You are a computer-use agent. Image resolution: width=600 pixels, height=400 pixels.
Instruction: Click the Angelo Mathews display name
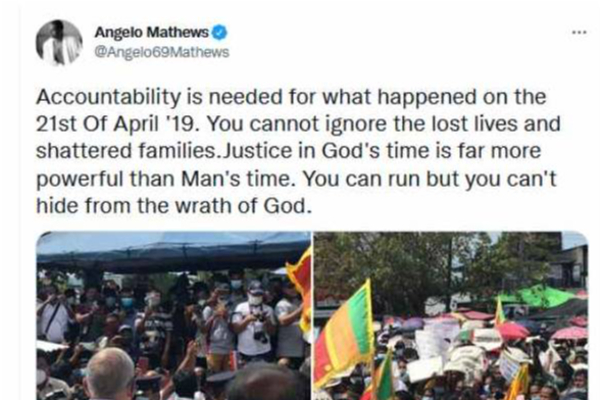151,33
